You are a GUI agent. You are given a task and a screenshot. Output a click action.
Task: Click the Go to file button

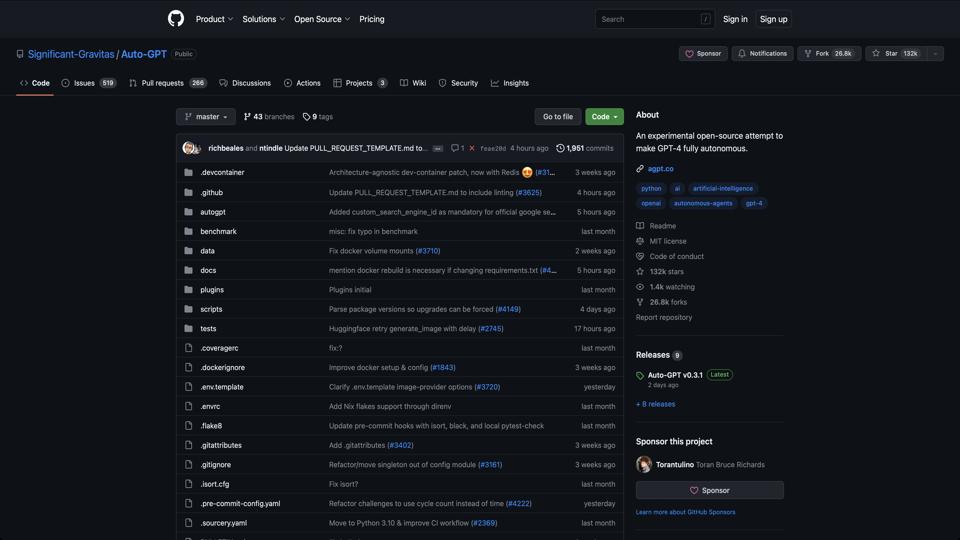(x=558, y=117)
